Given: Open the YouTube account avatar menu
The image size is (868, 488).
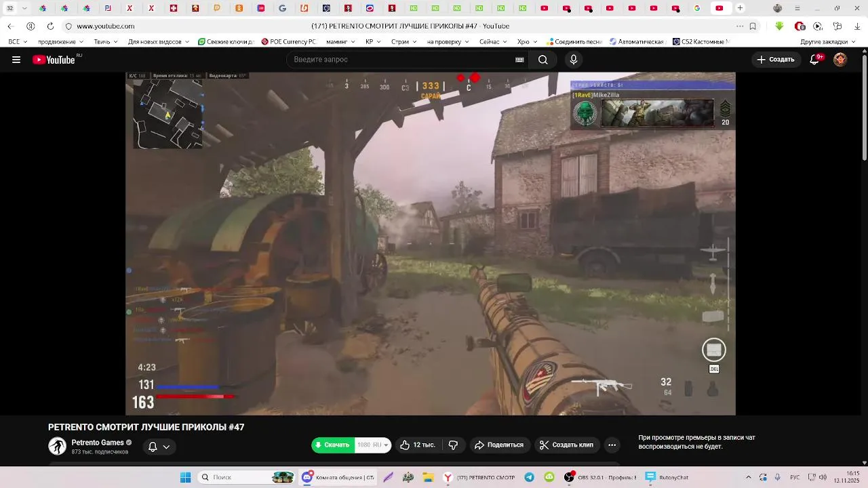Looking at the screenshot, I should [x=840, y=60].
